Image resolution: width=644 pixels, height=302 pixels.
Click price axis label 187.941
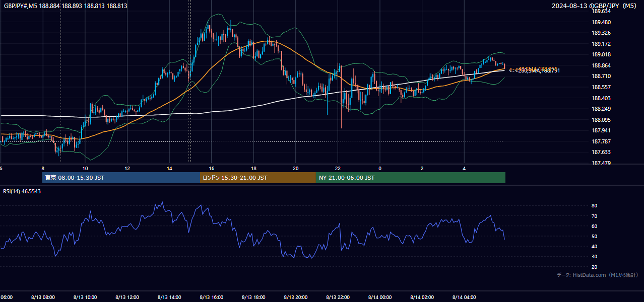pyautogui.click(x=601, y=130)
